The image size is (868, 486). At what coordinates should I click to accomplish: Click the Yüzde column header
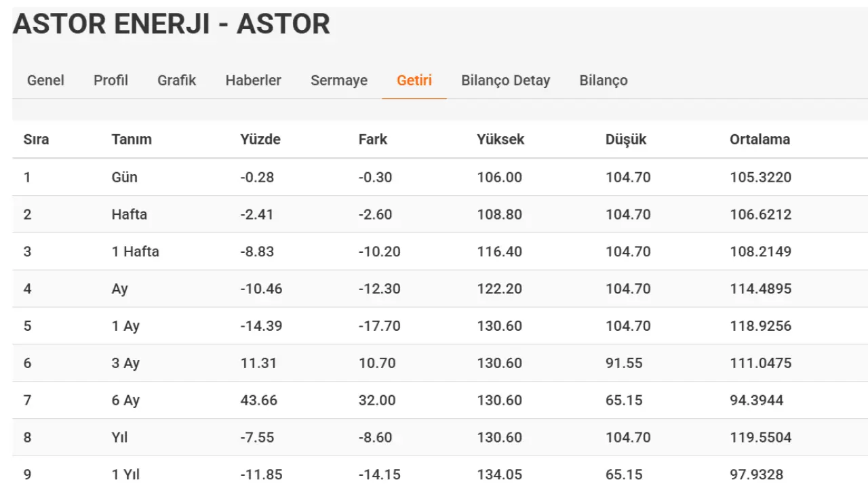[260, 140]
